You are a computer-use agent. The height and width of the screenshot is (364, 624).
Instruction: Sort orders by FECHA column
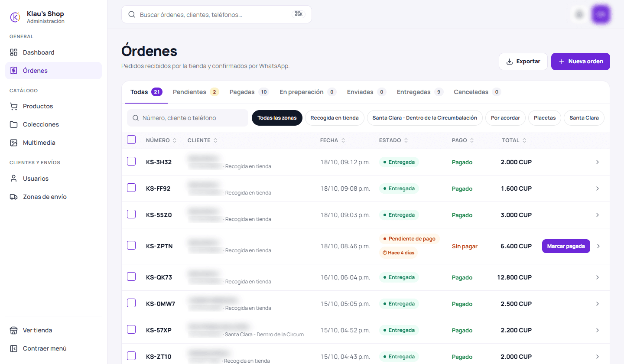[x=333, y=140]
